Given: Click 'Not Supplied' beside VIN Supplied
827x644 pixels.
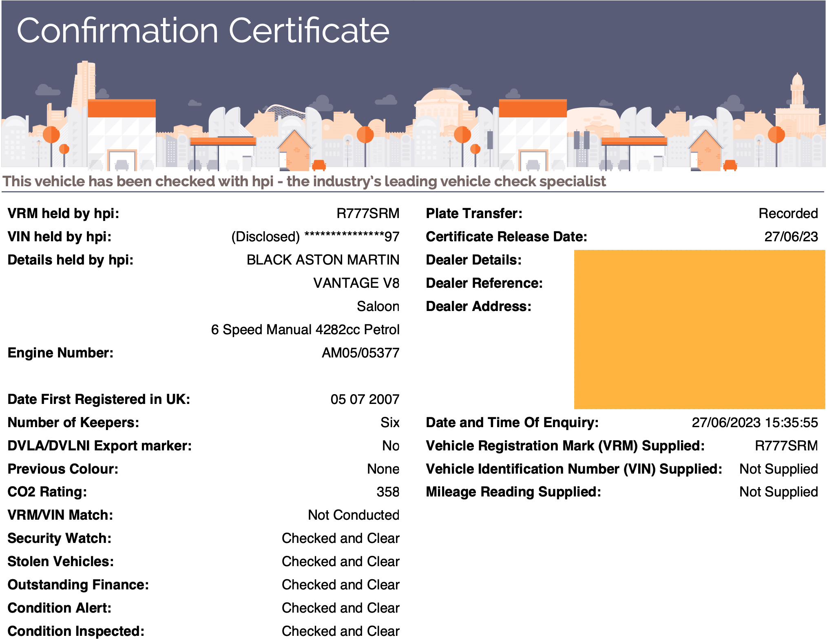Looking at the screenshot, I should (778, 469).
